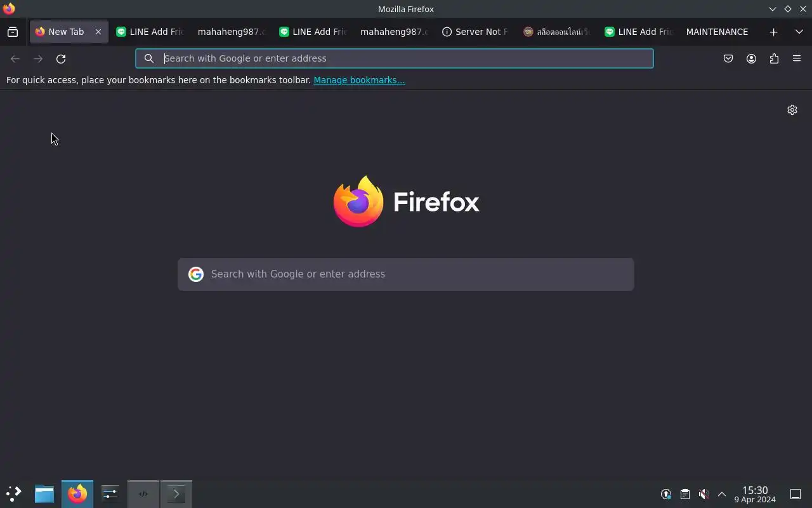Expand the list all tabs chevron
This screenshot has width=812, height=508.
(x=799, y=32)
